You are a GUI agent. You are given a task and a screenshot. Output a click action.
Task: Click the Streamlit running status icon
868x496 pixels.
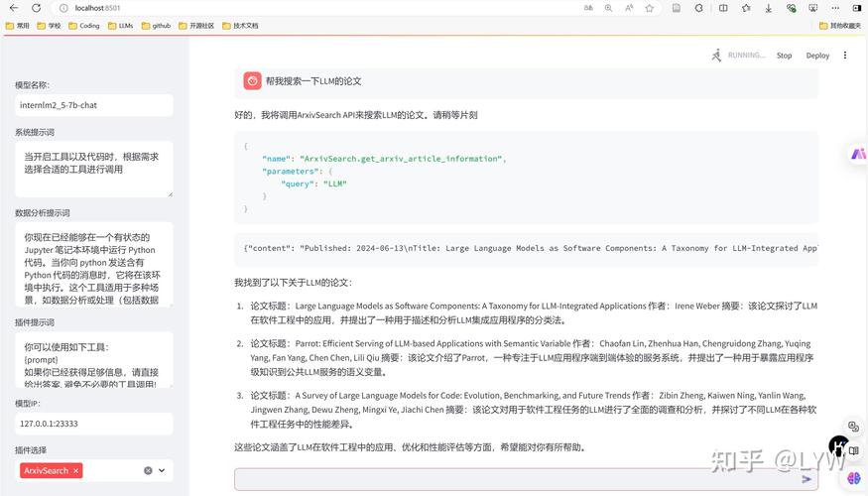(716, 55)
